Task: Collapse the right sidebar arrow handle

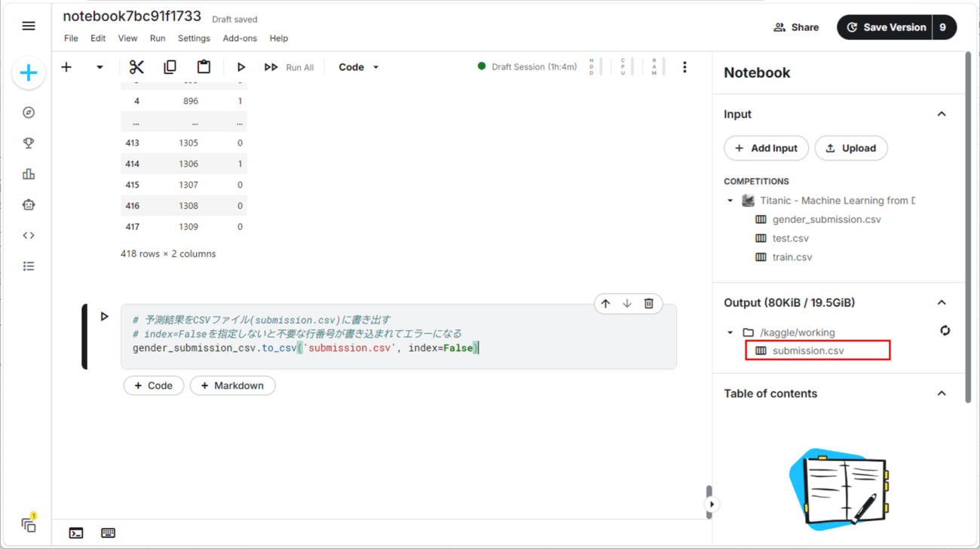Action: tap(712, 505)
